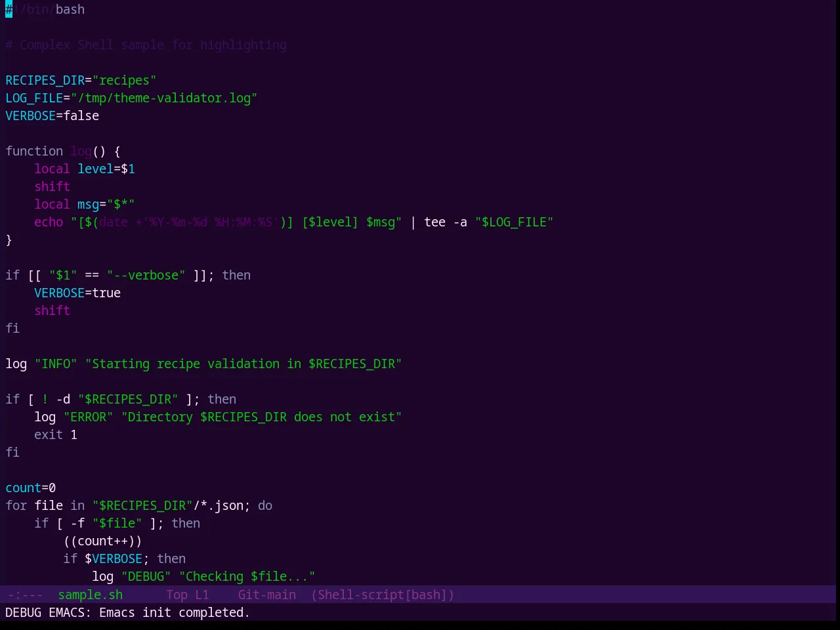Click the "DEBUG" string in log call
The height and width of the screenshot is (630, 840).
point(146,576)
